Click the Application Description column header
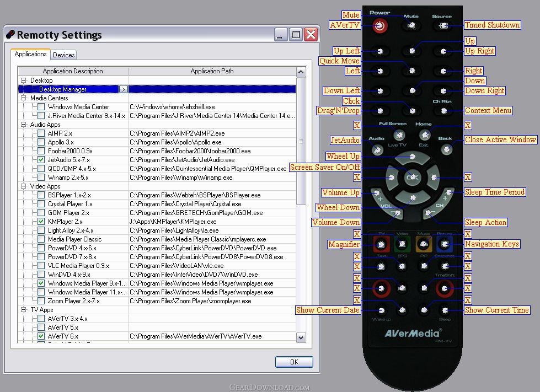This screenshot has width=540, height=392. (73, 71)
